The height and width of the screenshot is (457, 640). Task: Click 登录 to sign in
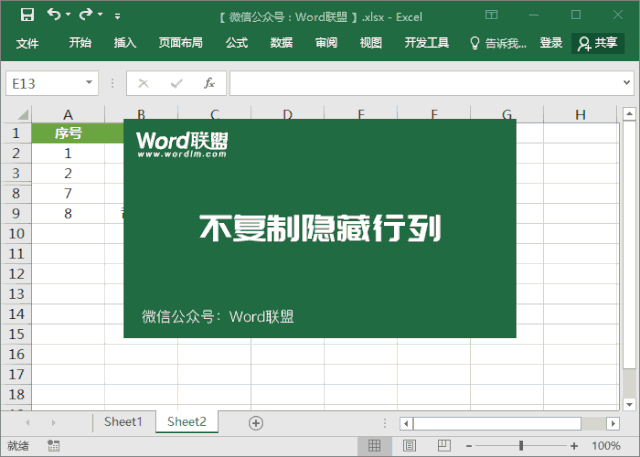551,42
